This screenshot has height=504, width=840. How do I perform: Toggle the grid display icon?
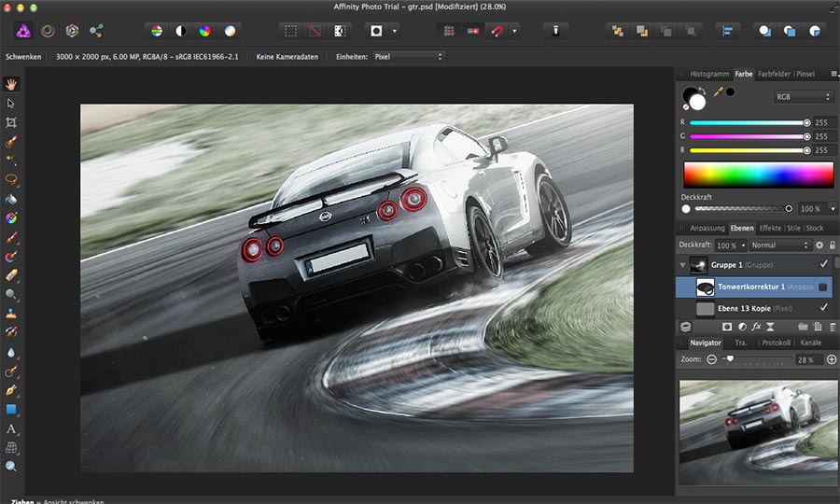pos(449,31)
